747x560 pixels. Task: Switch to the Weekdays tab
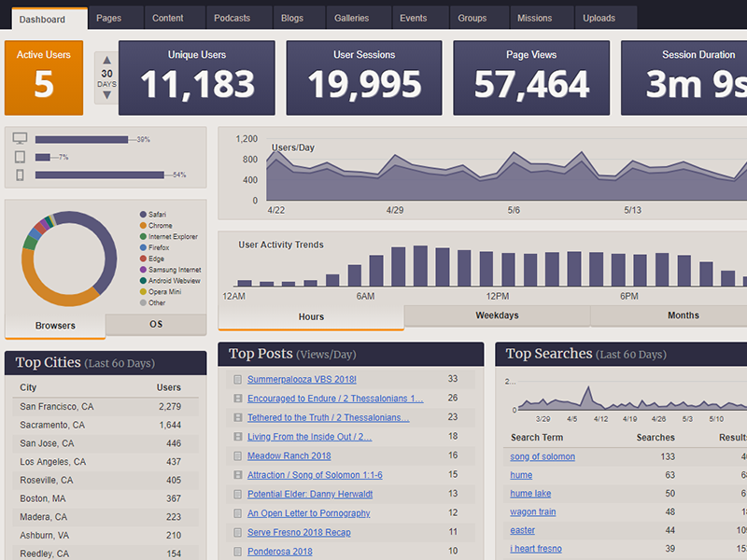[496, 315]
